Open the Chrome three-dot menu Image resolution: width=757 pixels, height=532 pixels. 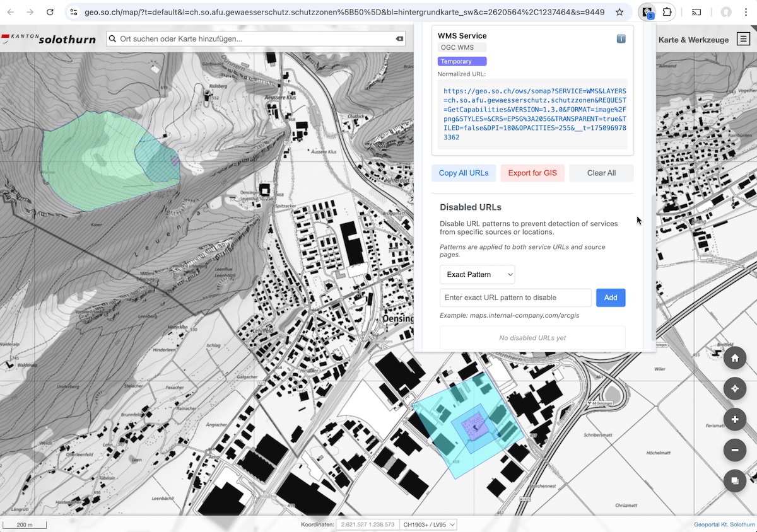[746, 12]
